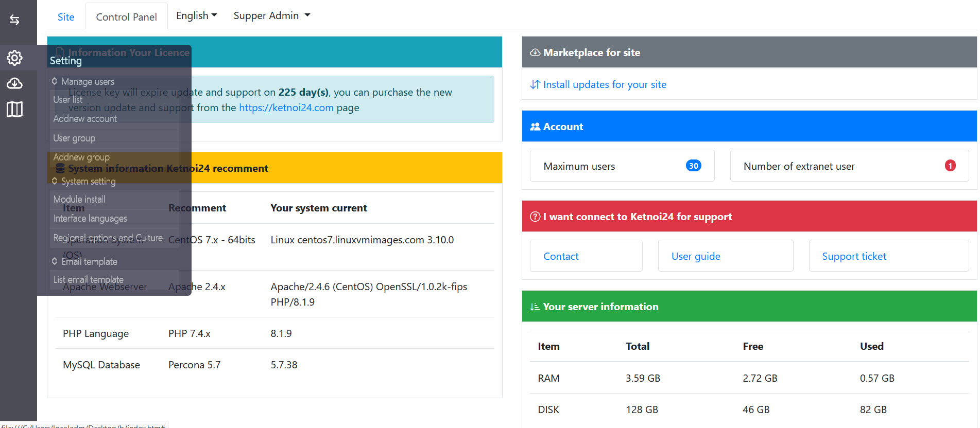
Task: Open User group menu item
Action: click(x=114, y=138)
